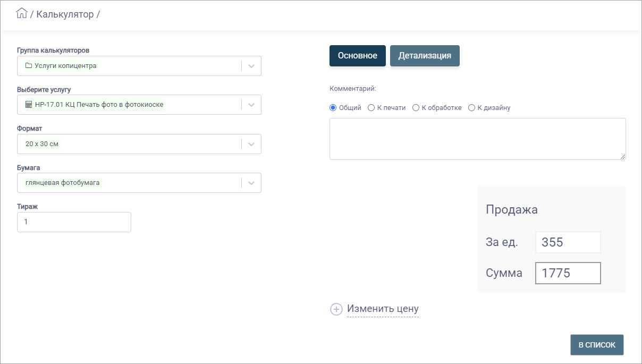642x364 pixels.
Task: Click into the comment text area
Action: point(478,139)
